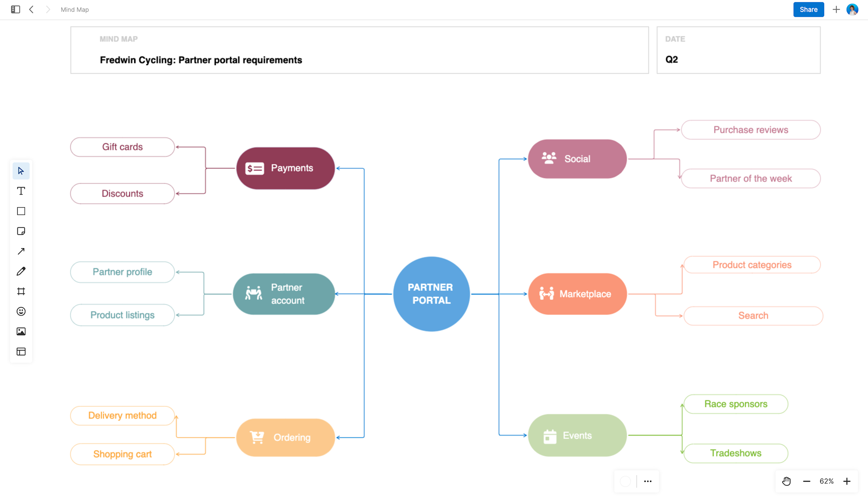
Task: Open the more options ellipsis menu
Action: [x=647, y=481]
